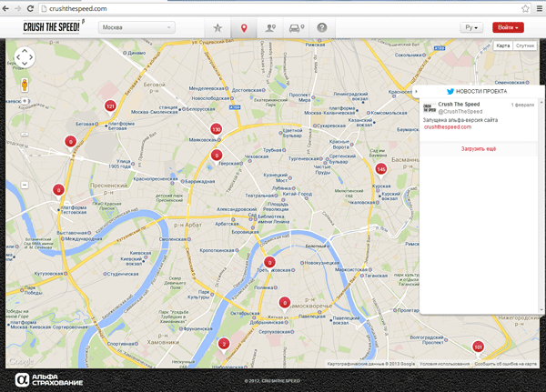Switch map to Карта view

502,45
